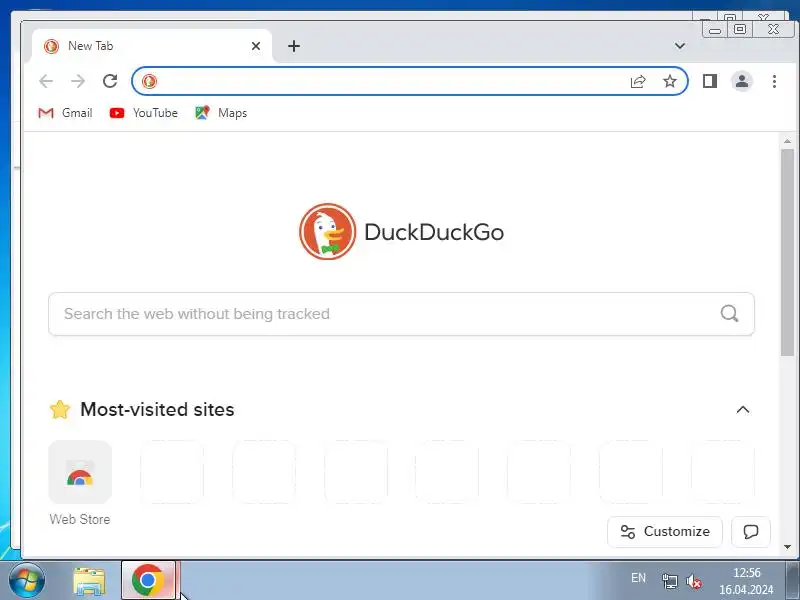Image resolution: width=800 pixels, height=600 pixels.
Task: Click the EN language indicator
Action: tap(638, 578)
